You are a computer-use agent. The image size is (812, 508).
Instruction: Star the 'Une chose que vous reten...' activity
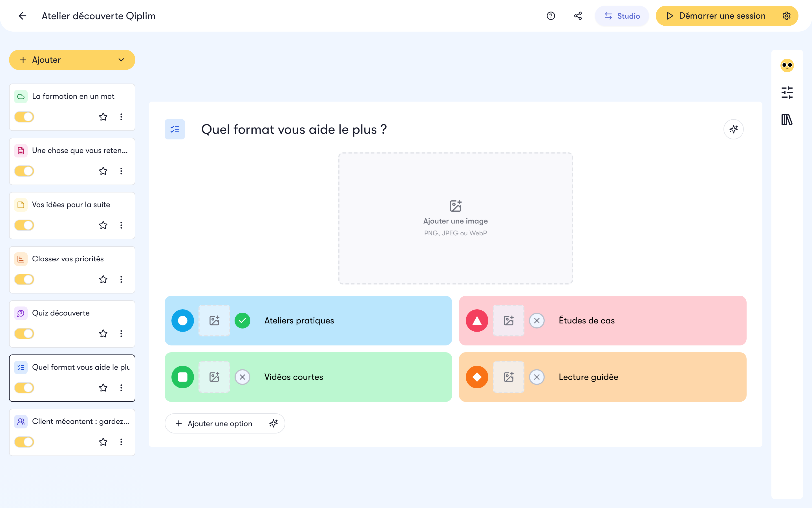point(103,171)
